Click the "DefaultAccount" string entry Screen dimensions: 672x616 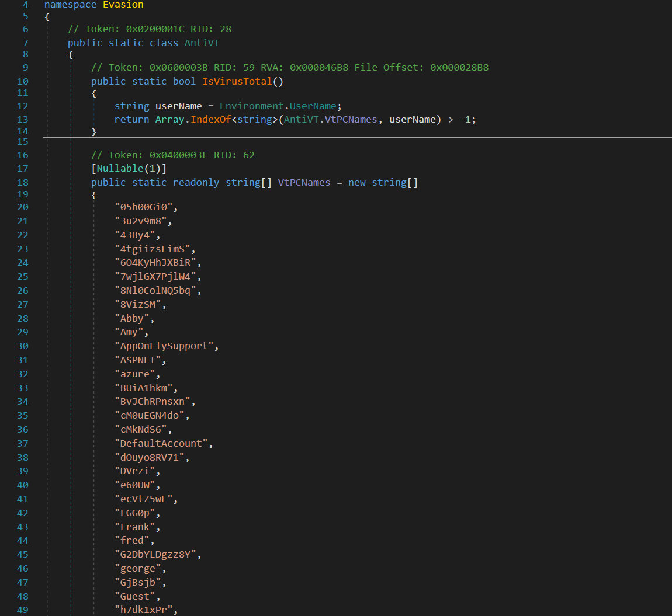(161, 443)
